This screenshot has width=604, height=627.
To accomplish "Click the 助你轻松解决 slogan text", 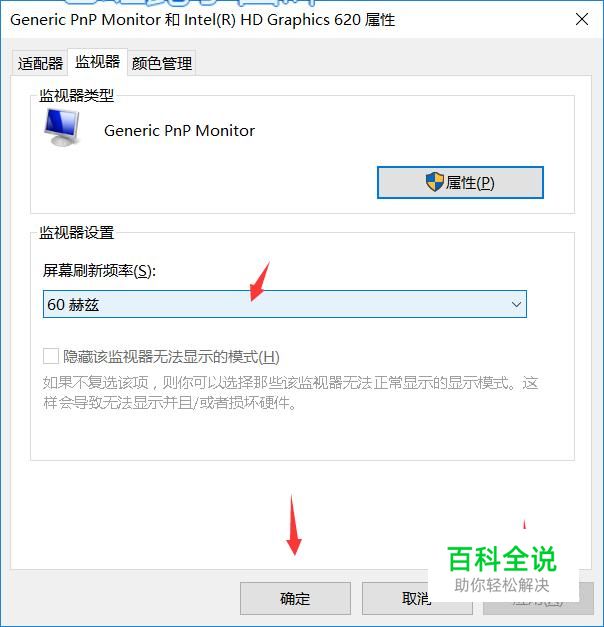I will point(502,585).
